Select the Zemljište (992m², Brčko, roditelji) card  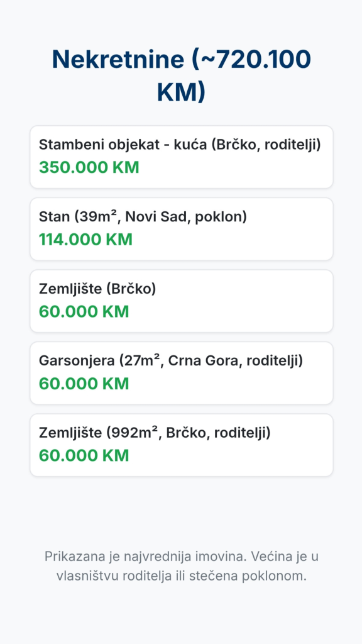[x=182, y=445]
